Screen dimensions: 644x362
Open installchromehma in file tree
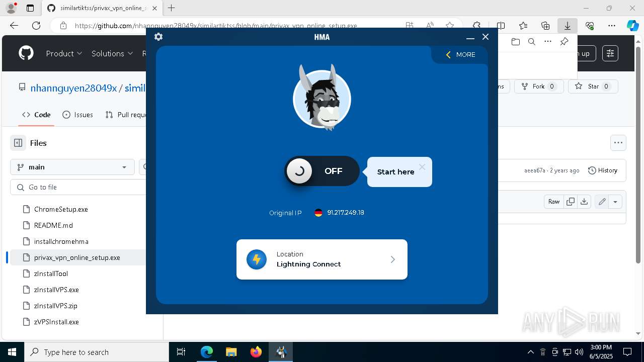[x=61, y=241]
